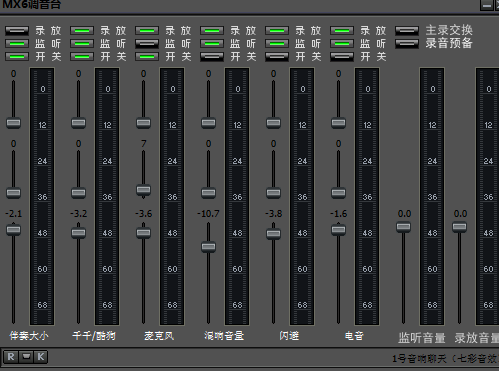Click the topmost small fader of 闪避 channel

[x=274, y=123]
